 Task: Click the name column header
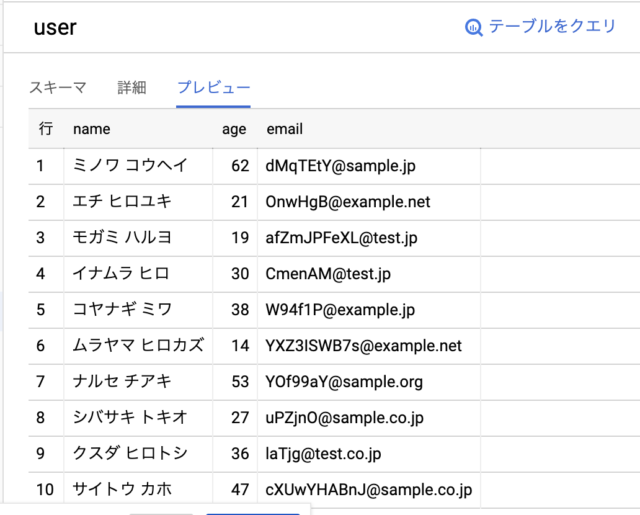pos(91,129)
